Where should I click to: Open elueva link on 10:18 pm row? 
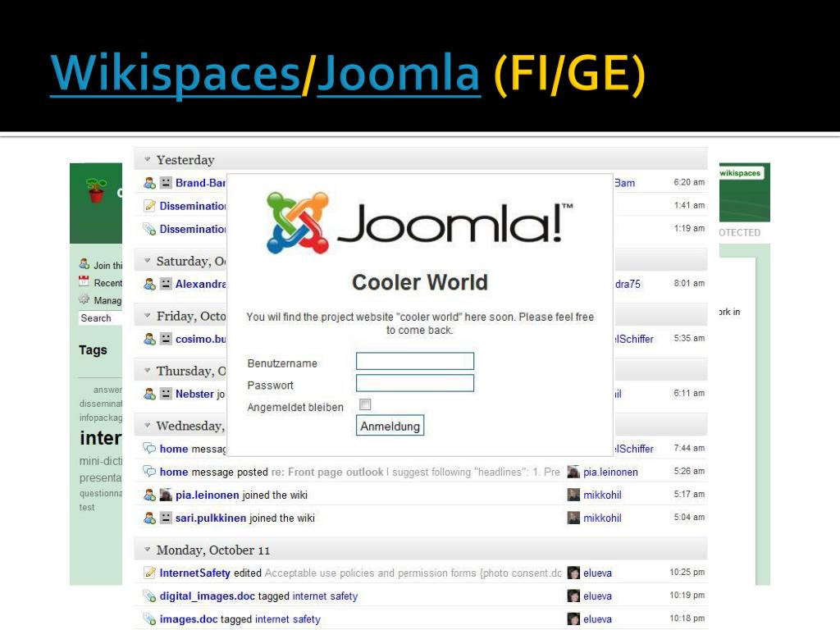(597, 619)
